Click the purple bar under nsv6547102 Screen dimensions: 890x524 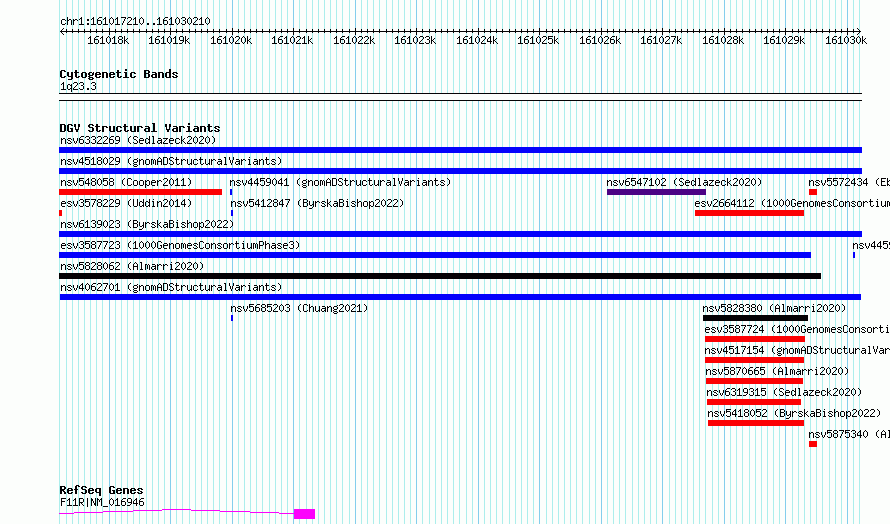coord(656,192)
